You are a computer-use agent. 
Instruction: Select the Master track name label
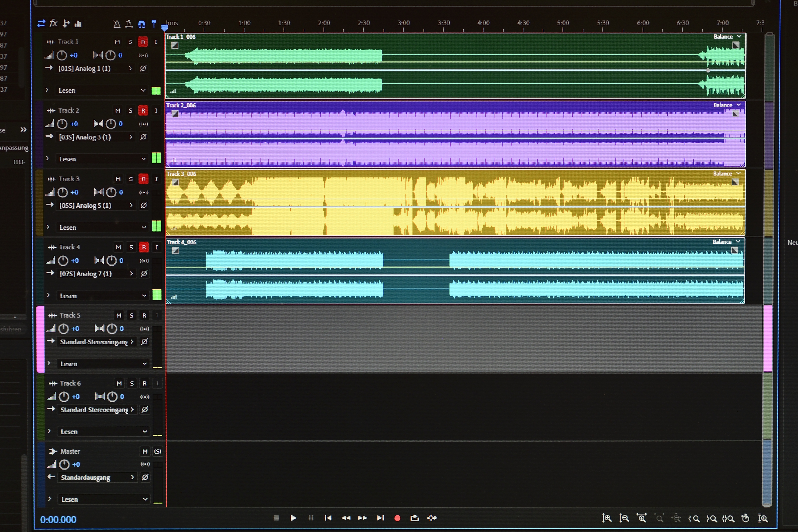coord(70,451)
